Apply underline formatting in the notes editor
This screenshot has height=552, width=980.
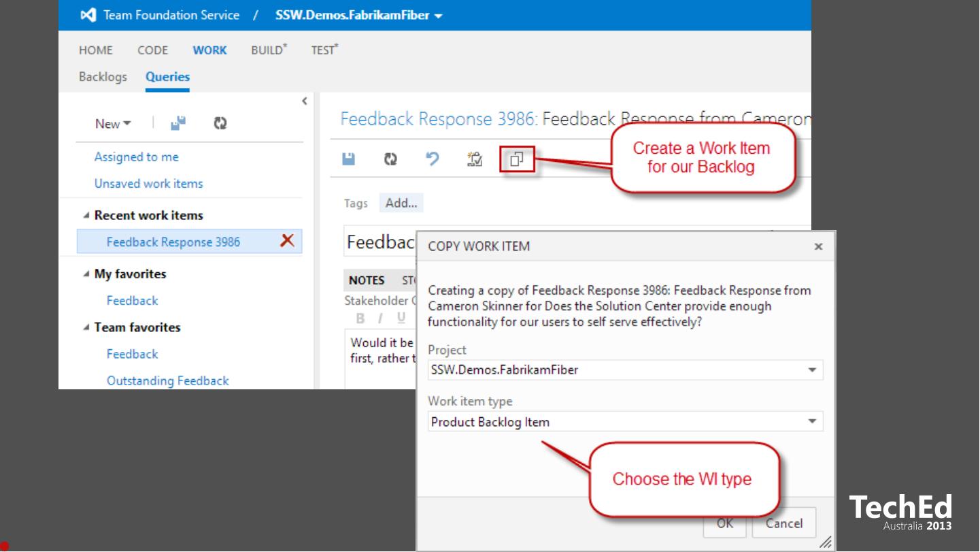point(401,318)
